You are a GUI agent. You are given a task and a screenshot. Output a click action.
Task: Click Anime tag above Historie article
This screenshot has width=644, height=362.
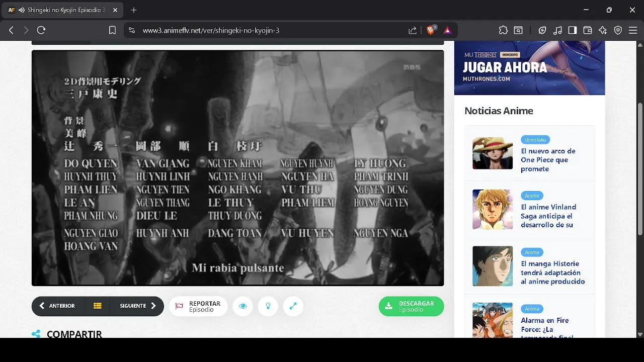point(532,252)
